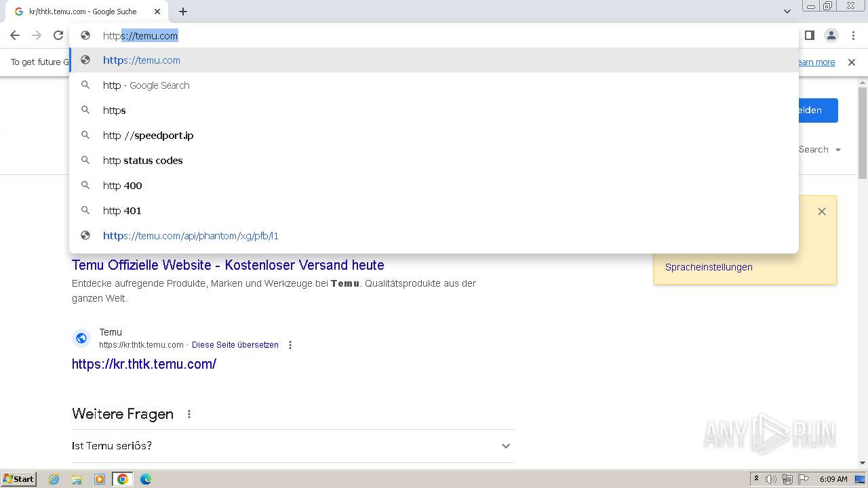Open the https://kr.thtk.temu.com/ result link
Image resolution: width=868 pixels, height=488 pixels.
(144, 364)
